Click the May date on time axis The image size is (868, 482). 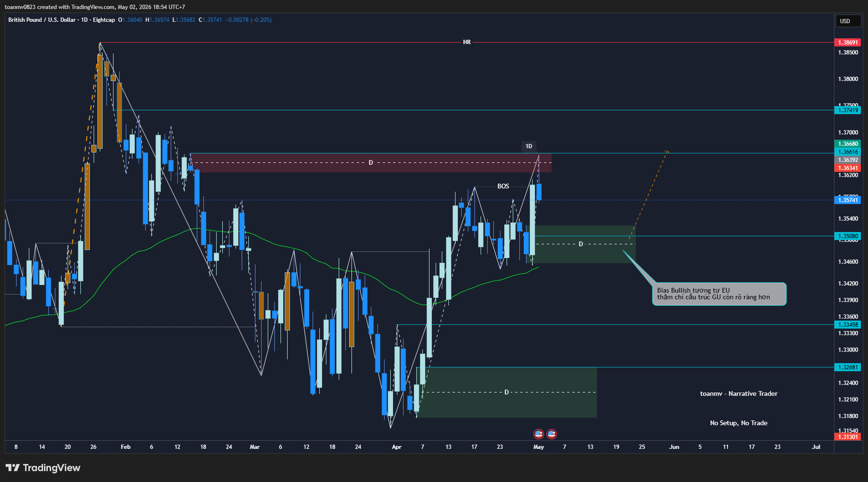click(538, 447)
